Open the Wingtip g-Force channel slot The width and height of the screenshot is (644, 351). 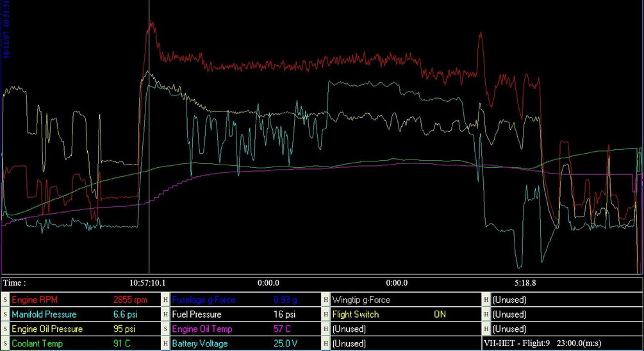coord(361,300)
